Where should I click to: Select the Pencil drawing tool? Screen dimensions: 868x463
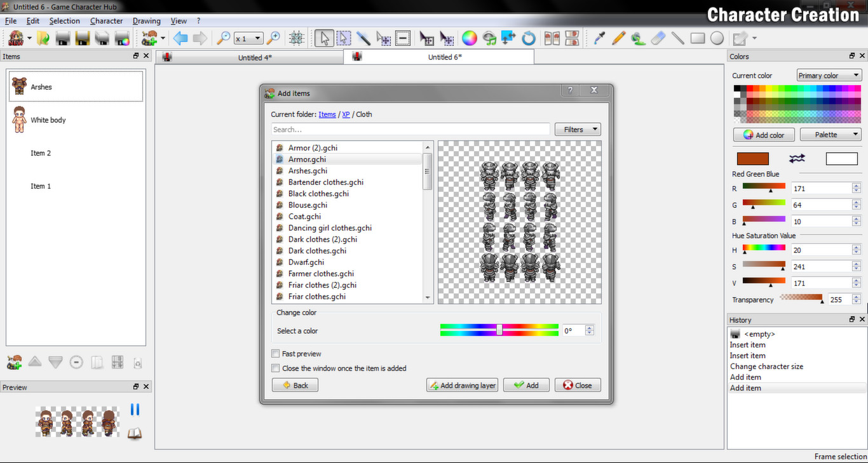click(x=618, y=38)
